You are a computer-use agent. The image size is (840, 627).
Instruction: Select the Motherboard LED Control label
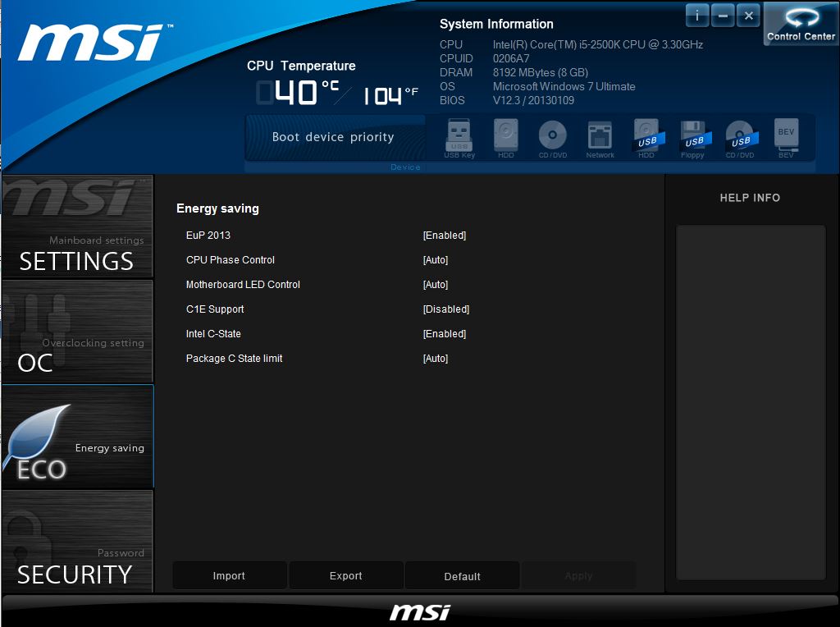pyautogui.click(x=243, y=285)
